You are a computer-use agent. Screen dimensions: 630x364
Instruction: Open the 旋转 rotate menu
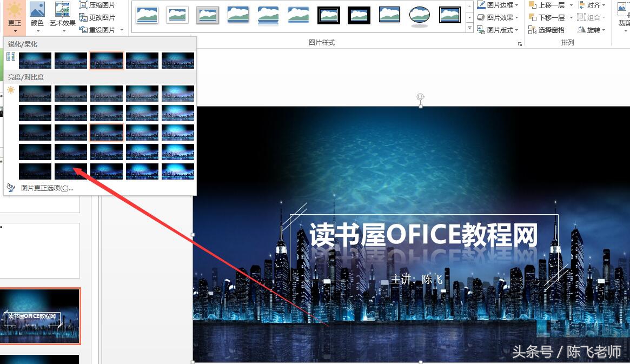click(x=592, y=30)
